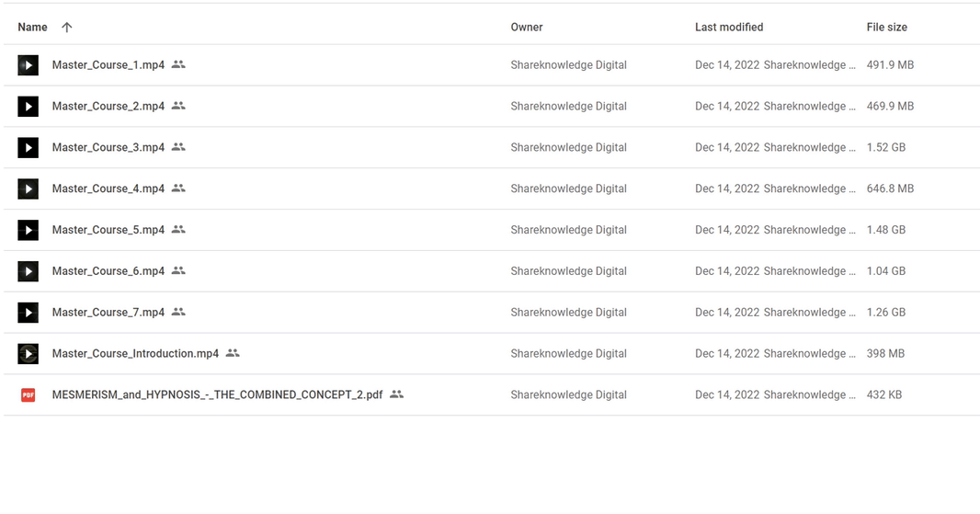Click the Master_Course_1.mp4 video thumbnail icon
Image resolution: width=980 pixels, height=514 pixels.
click(x=28, y=65)
